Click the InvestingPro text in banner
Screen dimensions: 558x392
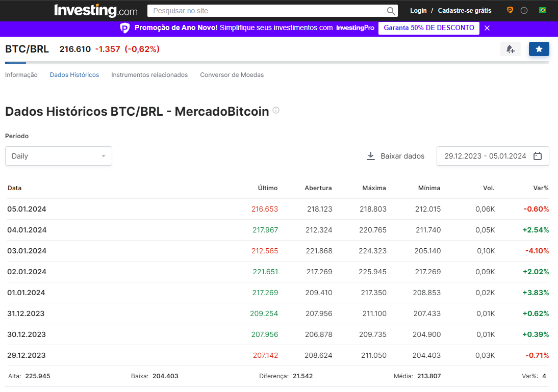tap(355, 28)
